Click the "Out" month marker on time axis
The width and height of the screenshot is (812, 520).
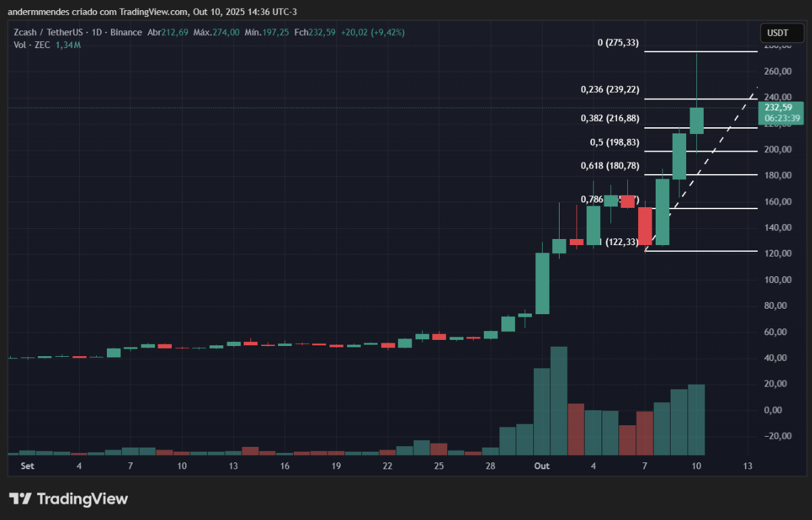coord(541,466)
